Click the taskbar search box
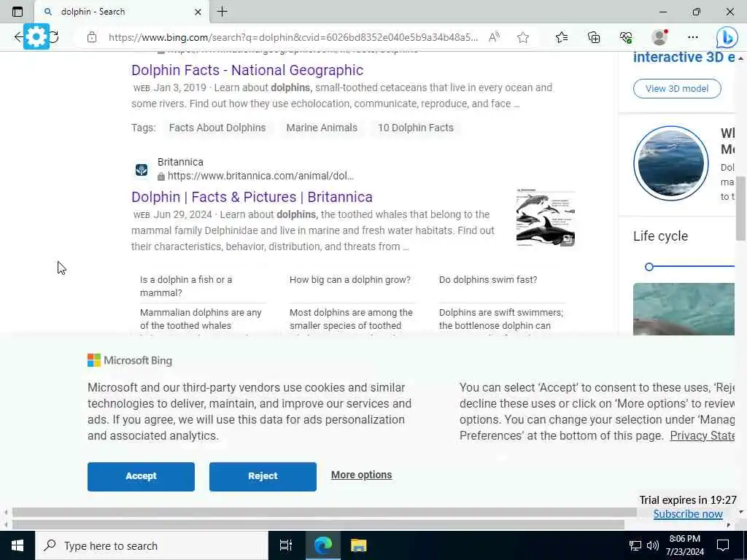This screenshot has width=747, height=560. (152, 545)
